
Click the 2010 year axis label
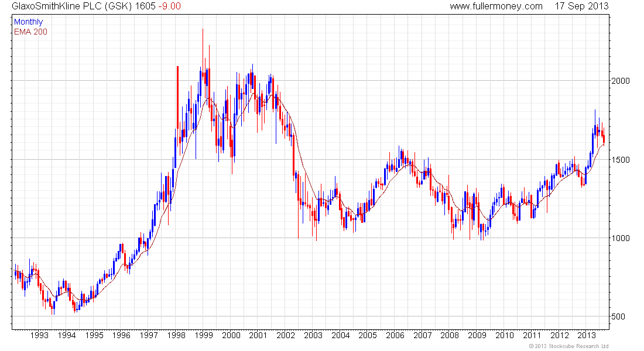pos(505,335)
